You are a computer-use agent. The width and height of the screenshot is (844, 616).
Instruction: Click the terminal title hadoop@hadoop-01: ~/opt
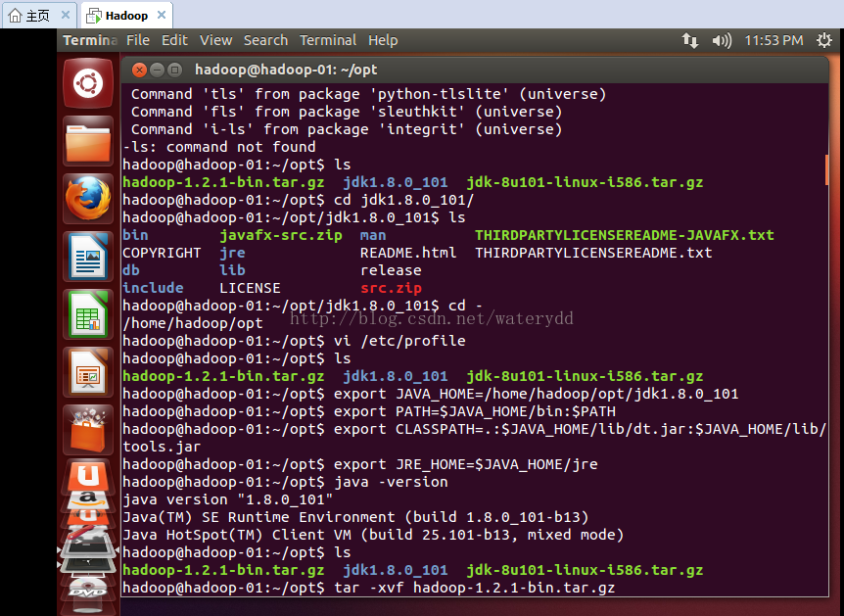pos(286,70)
